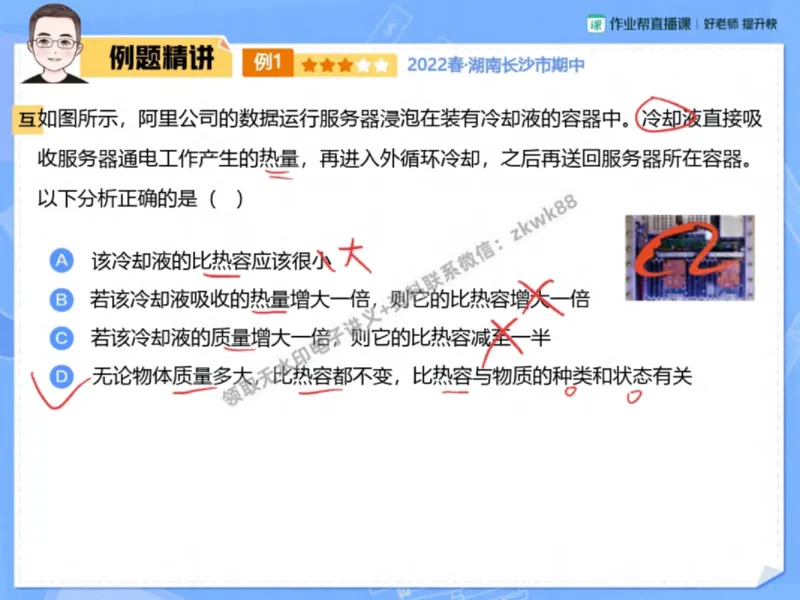Image resolution: width=800 pixels, height=600 pixels.
Task: Click the 例1 orange label
Action: click(268, 63)
